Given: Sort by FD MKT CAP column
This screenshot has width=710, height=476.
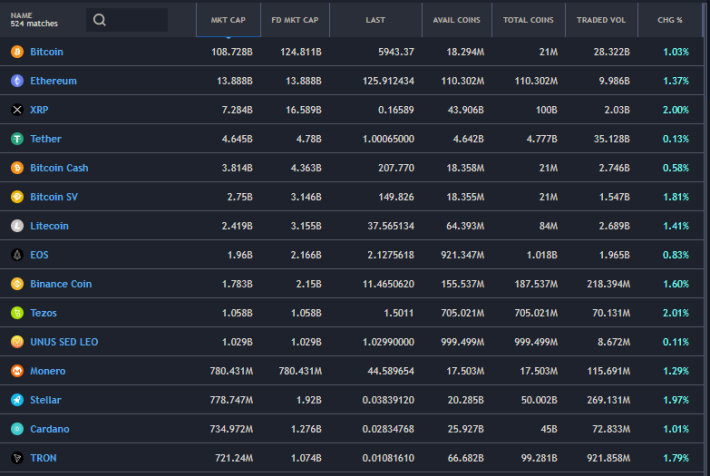Looking at the screenshot, I should pyautogui.click(x=295, y=20).
